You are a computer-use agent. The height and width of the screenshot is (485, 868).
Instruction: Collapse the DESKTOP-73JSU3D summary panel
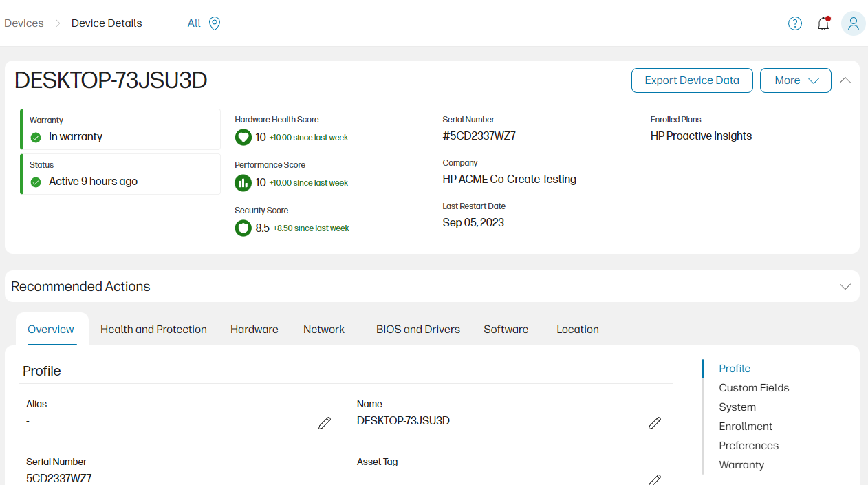(x=845, y=80)
